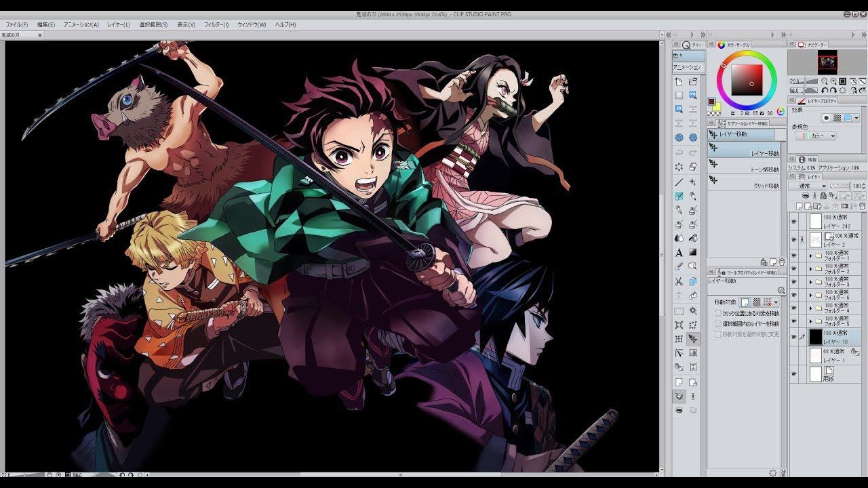Click Zoom in in the Navigator panel

point(833,81)
